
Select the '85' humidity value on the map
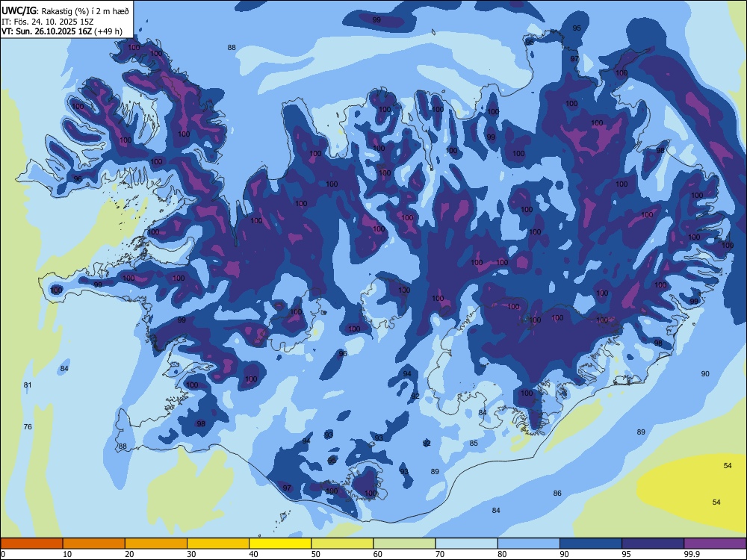tap(474, 444)
